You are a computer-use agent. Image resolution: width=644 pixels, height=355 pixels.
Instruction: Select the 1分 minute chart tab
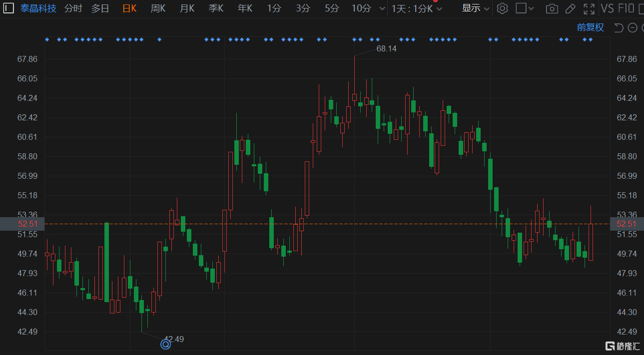(x=274, y=8)
